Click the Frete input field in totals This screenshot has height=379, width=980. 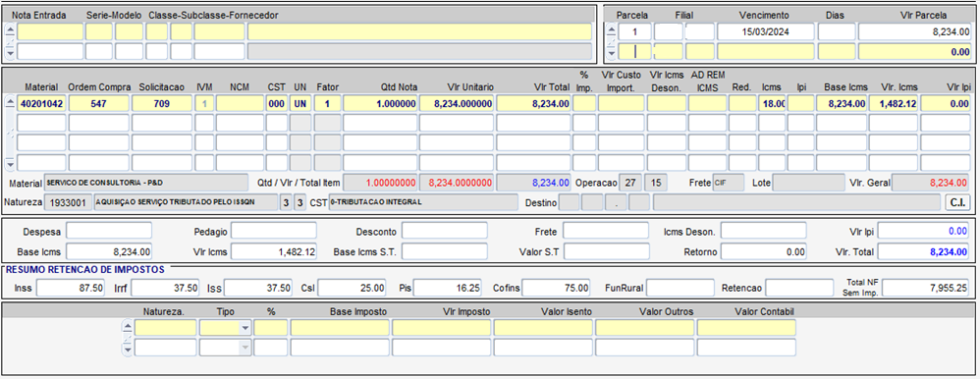(606, 231)
